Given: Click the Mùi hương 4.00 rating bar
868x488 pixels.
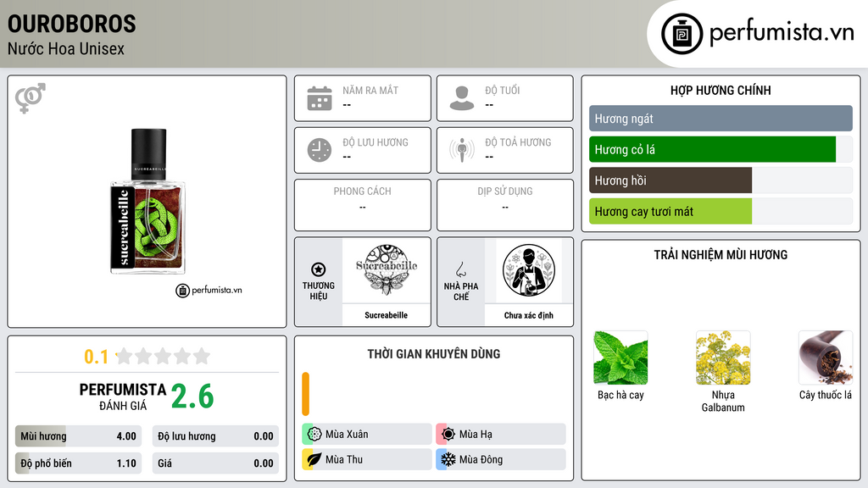Looking at the screenshot, I should pos(78,436).
